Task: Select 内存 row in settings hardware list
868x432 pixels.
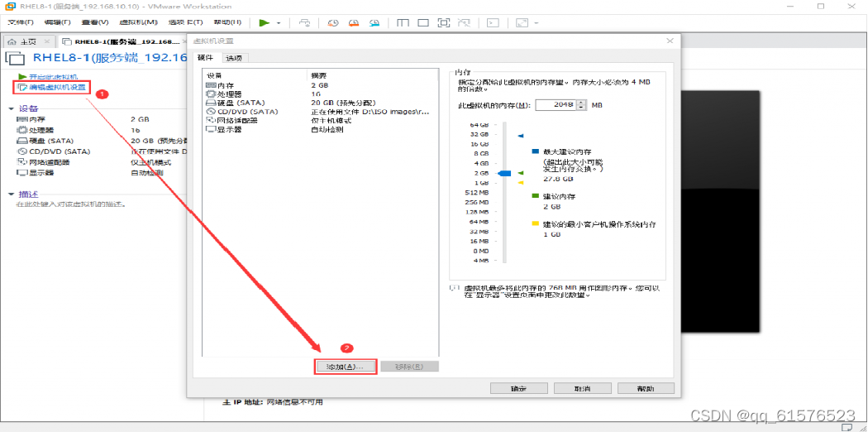Action: click(321, 86)
